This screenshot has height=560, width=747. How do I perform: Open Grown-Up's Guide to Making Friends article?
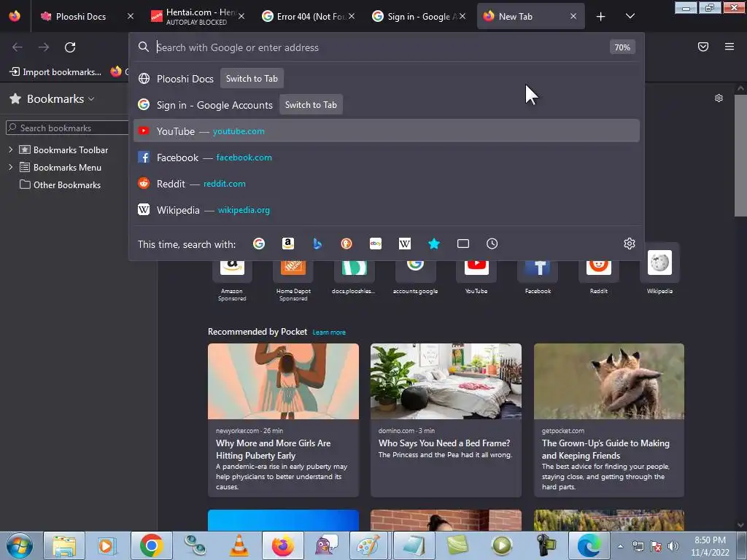609,420
